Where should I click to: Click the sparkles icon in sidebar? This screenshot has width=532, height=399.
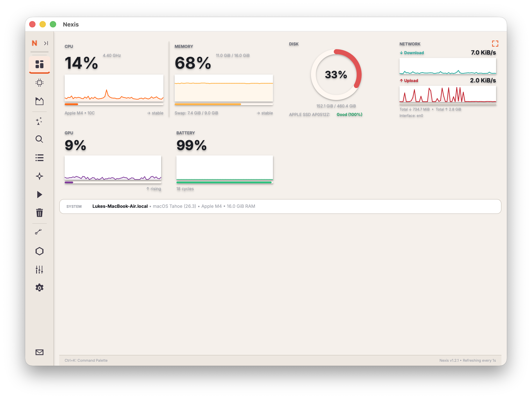click(40, 121)
